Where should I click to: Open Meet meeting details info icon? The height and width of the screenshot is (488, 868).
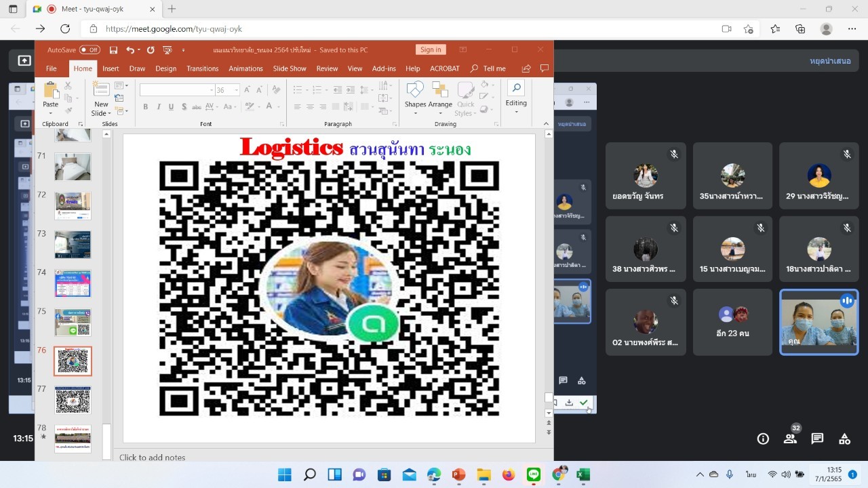[x=763, y=439]
